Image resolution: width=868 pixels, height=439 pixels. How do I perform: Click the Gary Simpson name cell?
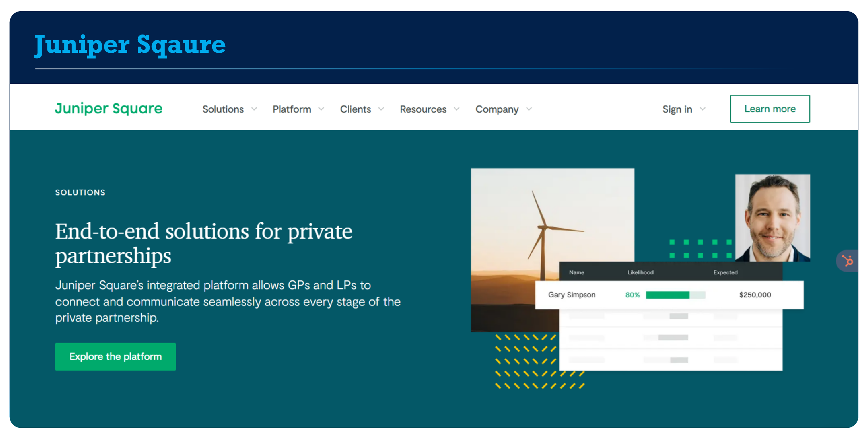(x=572, y=294)
